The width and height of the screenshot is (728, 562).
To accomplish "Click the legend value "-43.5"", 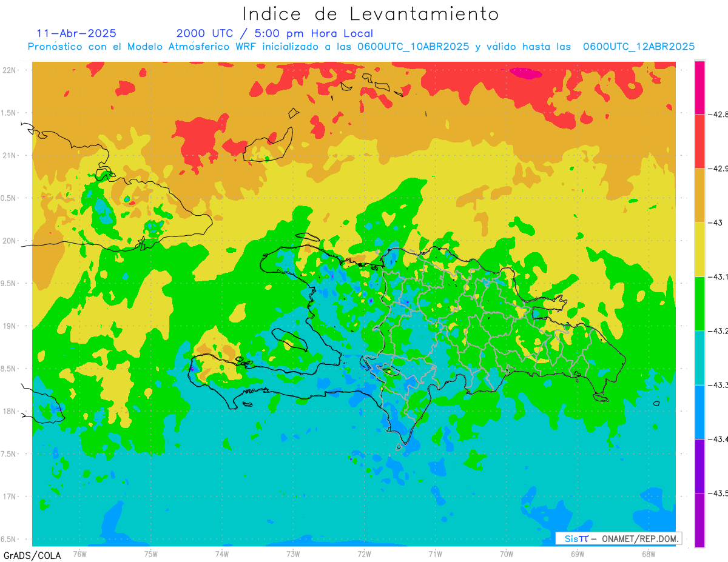I will [x=718, y=493].
